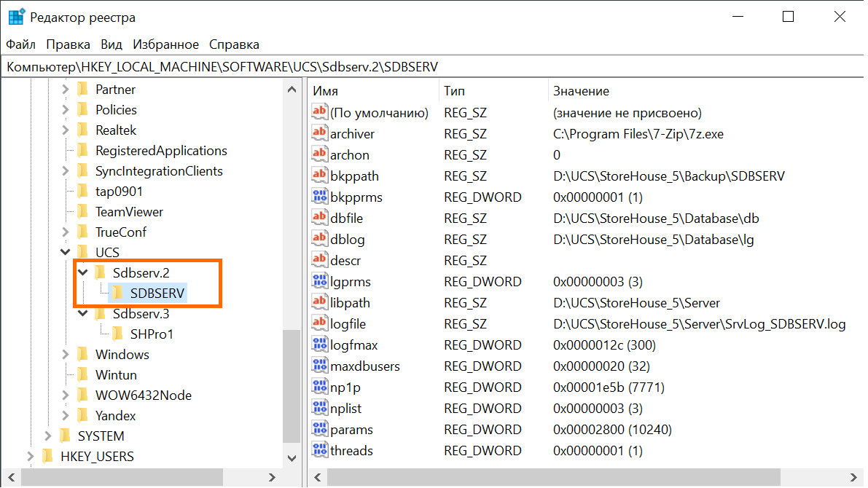Screen dimensions: 868x488
Task: Click the dbfile string value icon
Action: pos(319,218)
